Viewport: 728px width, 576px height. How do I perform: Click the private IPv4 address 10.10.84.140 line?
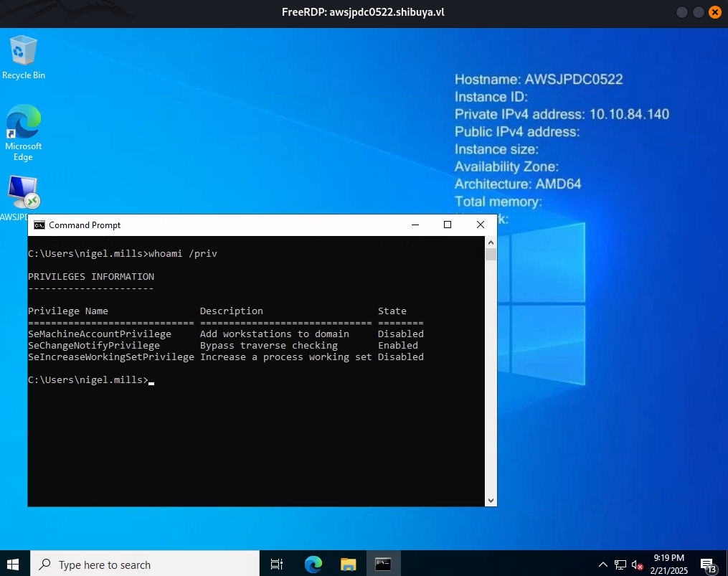(562, 114)
